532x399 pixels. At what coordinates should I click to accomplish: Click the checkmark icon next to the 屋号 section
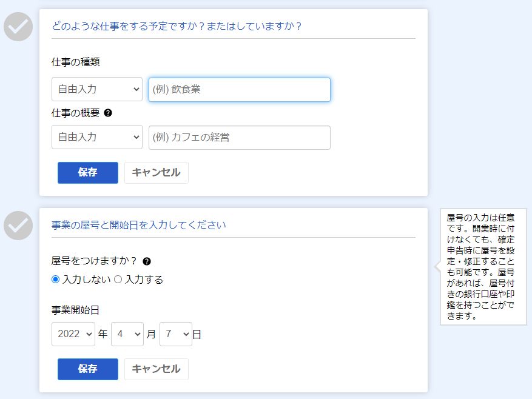pos(18,226)
